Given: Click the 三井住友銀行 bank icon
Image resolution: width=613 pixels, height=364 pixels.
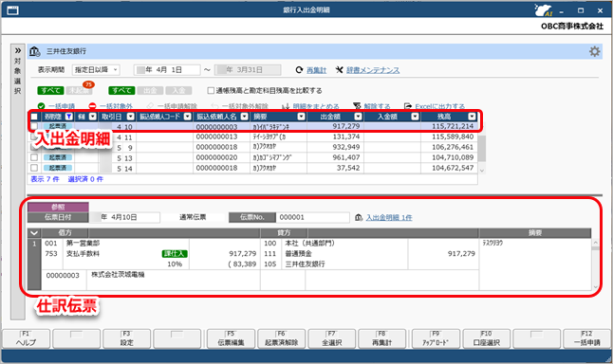Looking at the screenshot, I should point(35,51).
